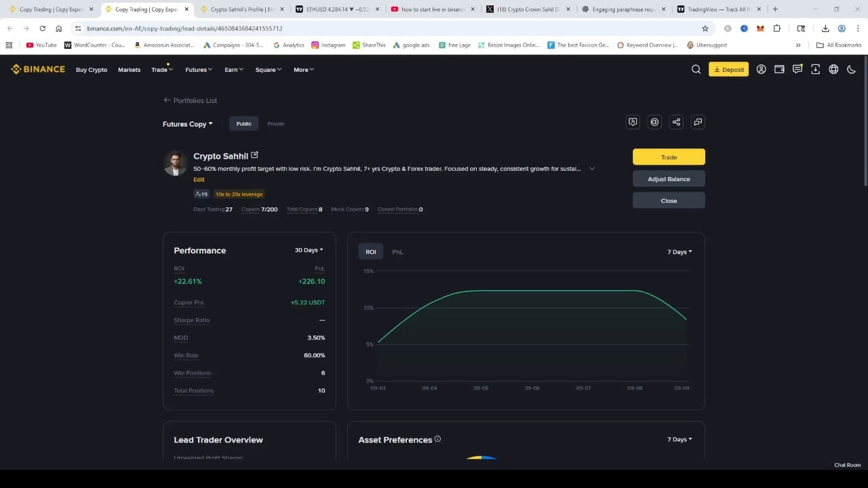Click the yellow Trade button

669,157
